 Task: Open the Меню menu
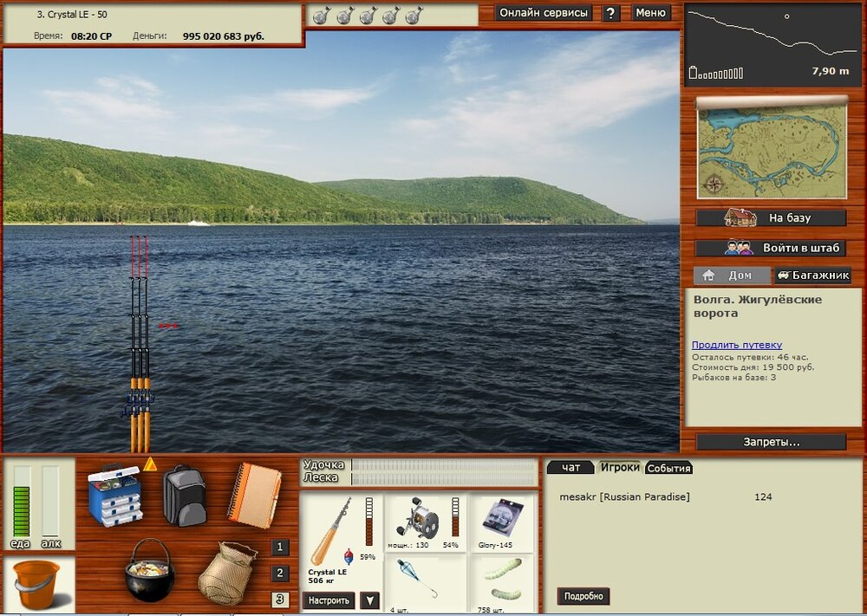tap(650, 13)
